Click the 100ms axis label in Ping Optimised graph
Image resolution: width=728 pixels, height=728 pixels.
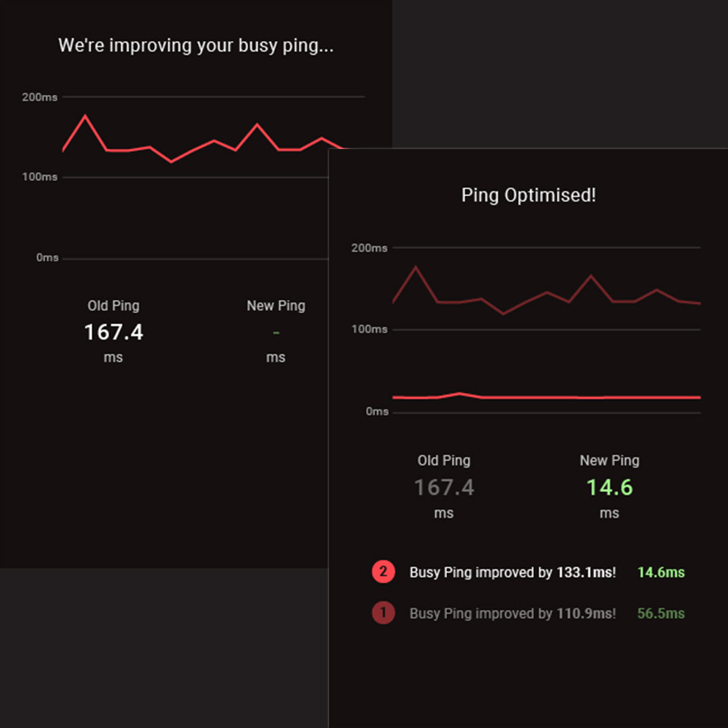coord(369,329)
